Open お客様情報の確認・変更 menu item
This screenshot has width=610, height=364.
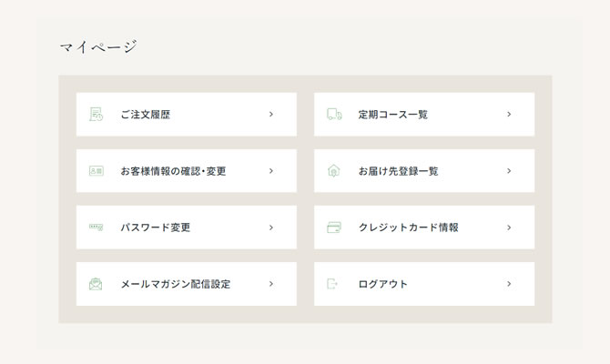tap(187, 171)
